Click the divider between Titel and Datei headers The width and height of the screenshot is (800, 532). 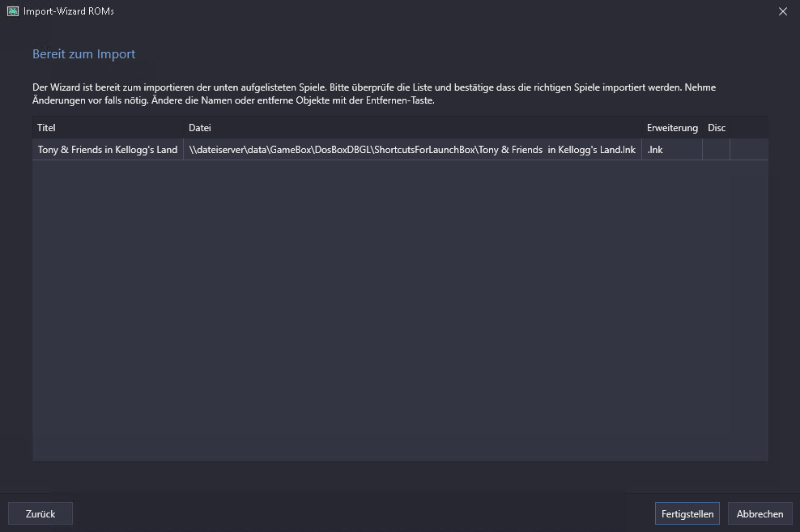[184, 128]
